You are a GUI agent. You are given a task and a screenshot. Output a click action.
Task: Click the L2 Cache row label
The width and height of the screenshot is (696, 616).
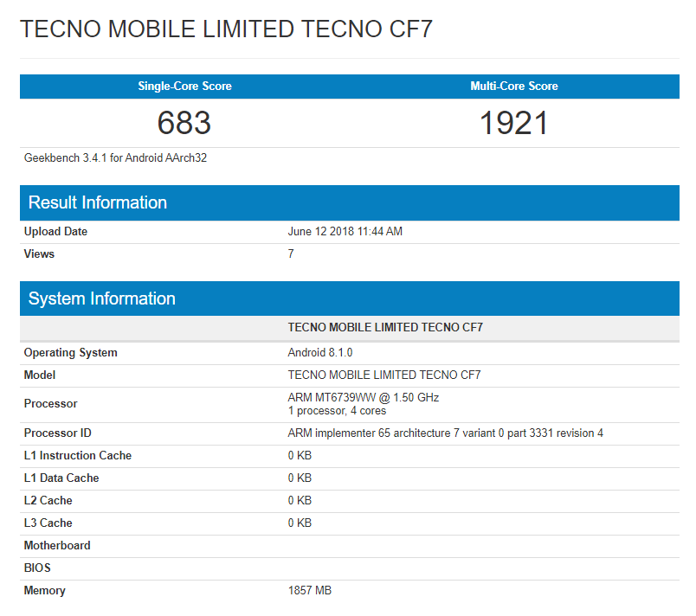tap(48, 501)
